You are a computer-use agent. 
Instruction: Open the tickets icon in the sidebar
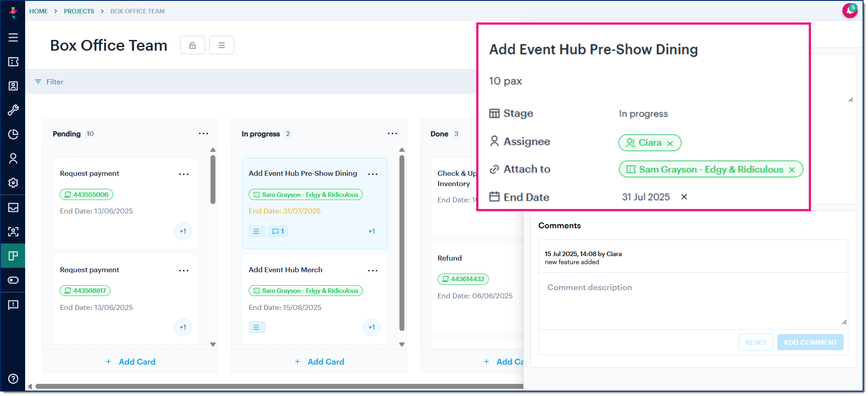pyautogui.click(x=13, y=62)
